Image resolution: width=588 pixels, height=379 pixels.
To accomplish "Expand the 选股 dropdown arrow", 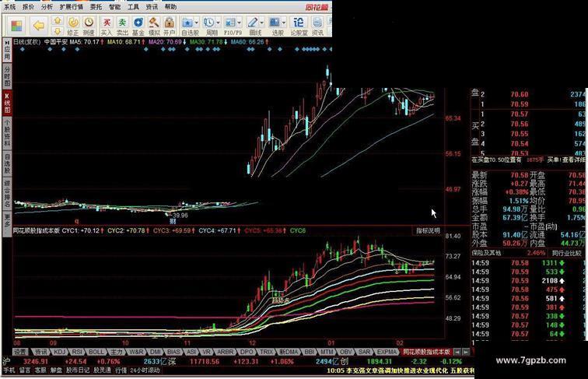I will [x=284, y=23].
